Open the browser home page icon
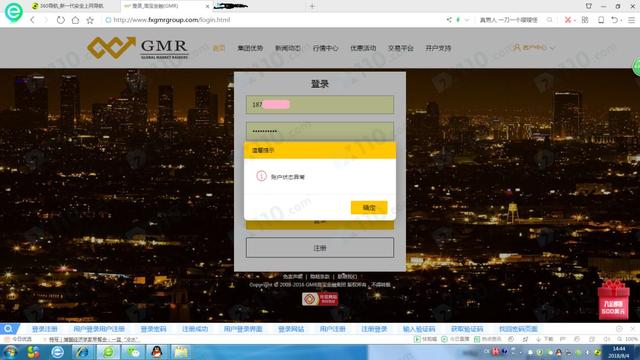 pos(75,20)
